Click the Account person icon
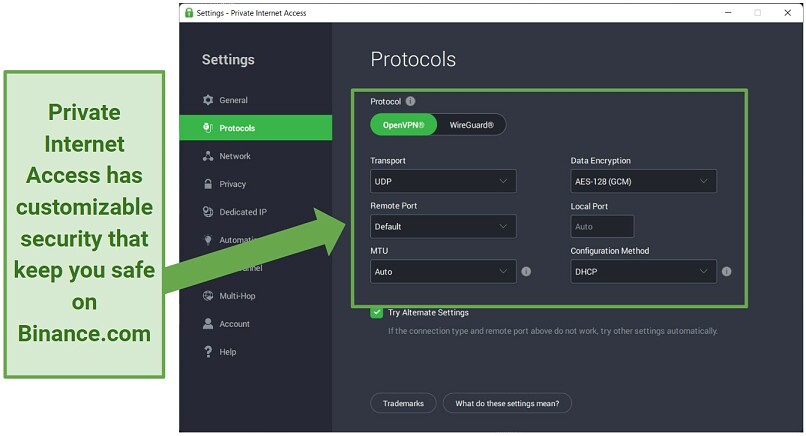Viewport: 806px width, 436px height. 208,324
